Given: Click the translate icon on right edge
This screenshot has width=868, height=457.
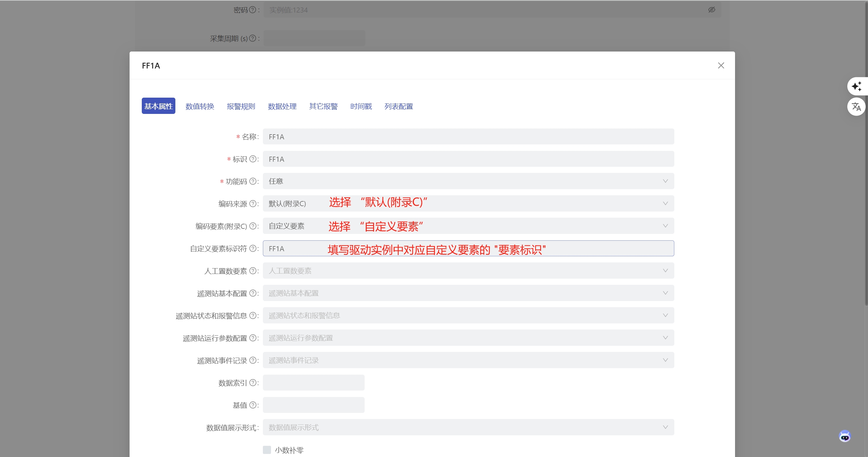Looking at the screenshot, I should coord(856,107).
